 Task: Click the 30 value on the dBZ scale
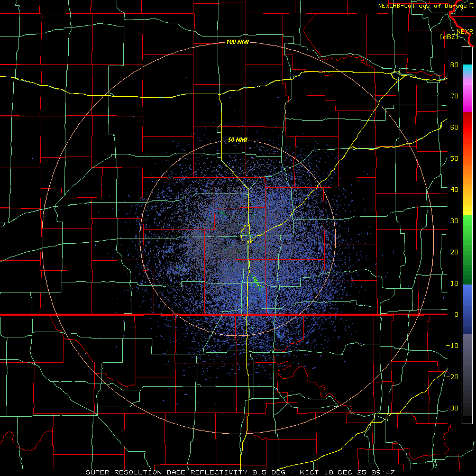[x=454, y=221]
